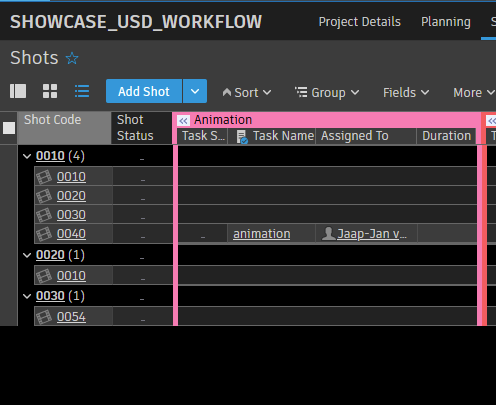
Task: Open Project Details tab
Action: point(359,22)
